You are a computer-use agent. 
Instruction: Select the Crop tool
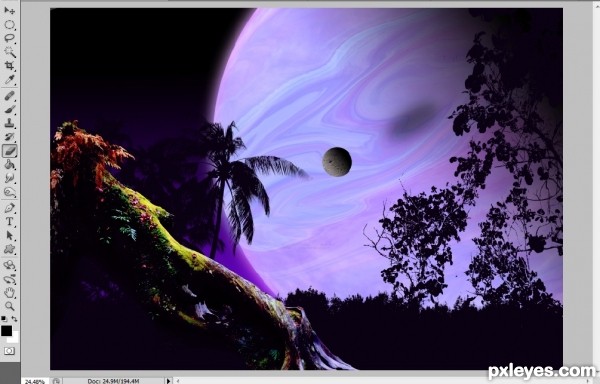10,65
